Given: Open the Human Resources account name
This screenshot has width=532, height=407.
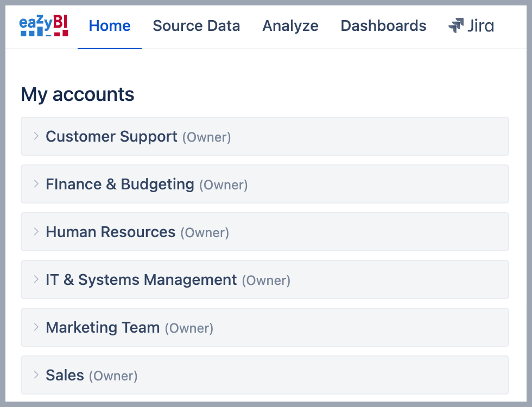Looking at the screenshot, I should click(x=110, y=232).
